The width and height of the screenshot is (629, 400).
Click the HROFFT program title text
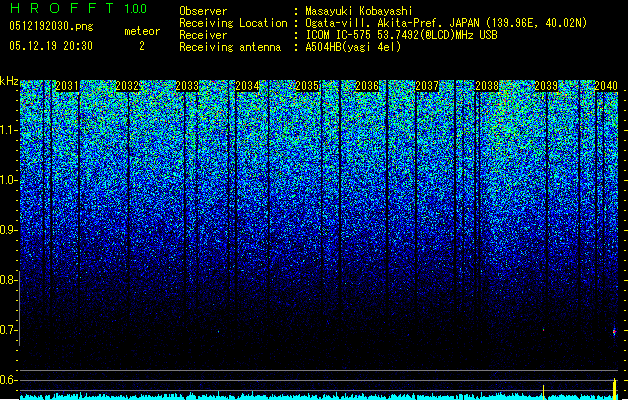click(63, 8)
